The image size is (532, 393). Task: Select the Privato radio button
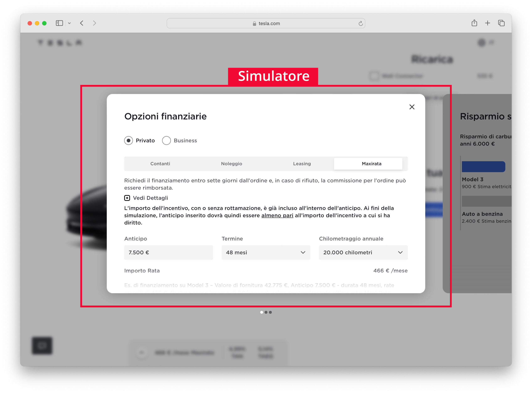pos(128,140)
